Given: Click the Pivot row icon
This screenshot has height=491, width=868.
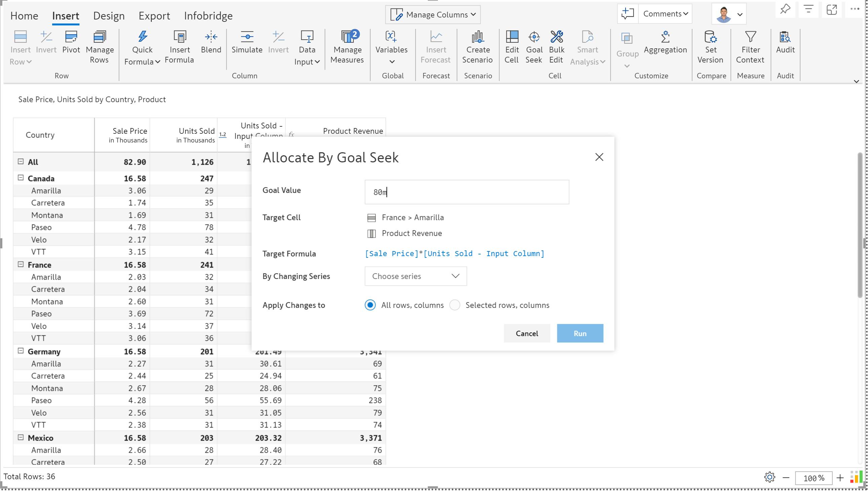Looking at the screenshot, I should (x=71, y=37).
